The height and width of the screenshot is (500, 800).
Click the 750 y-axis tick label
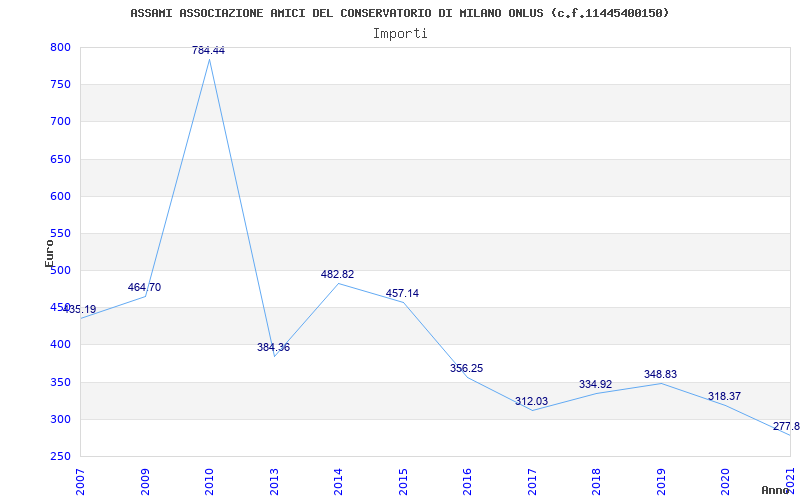(x=60, y=85)
